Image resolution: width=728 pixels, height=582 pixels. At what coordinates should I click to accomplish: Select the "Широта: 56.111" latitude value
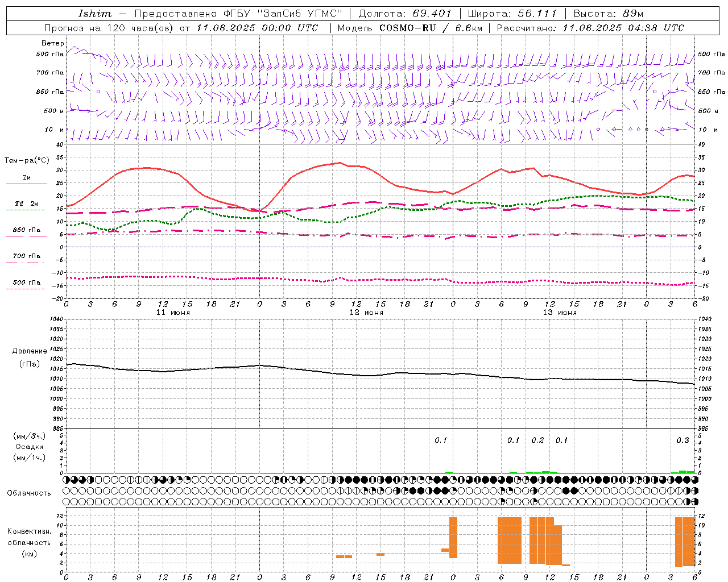click(512, 14)
